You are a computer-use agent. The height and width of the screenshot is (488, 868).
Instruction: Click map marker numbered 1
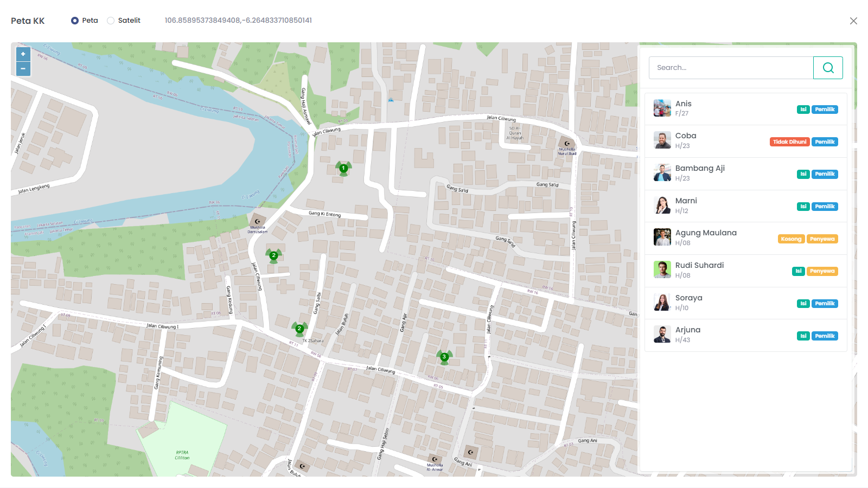click(x=343, y=168)
